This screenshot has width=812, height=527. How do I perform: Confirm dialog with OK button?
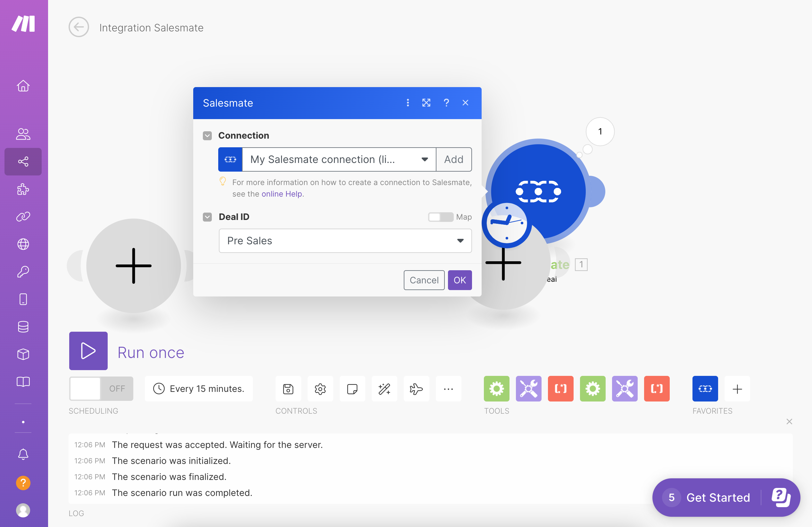[x=460, y=280]
